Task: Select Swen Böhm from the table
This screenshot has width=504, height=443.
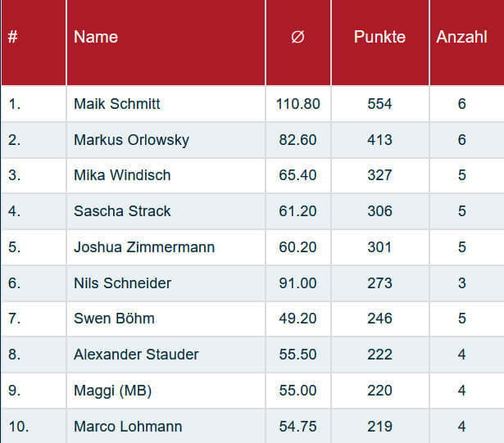Action: pyautogui.click(x=114, y=319)
